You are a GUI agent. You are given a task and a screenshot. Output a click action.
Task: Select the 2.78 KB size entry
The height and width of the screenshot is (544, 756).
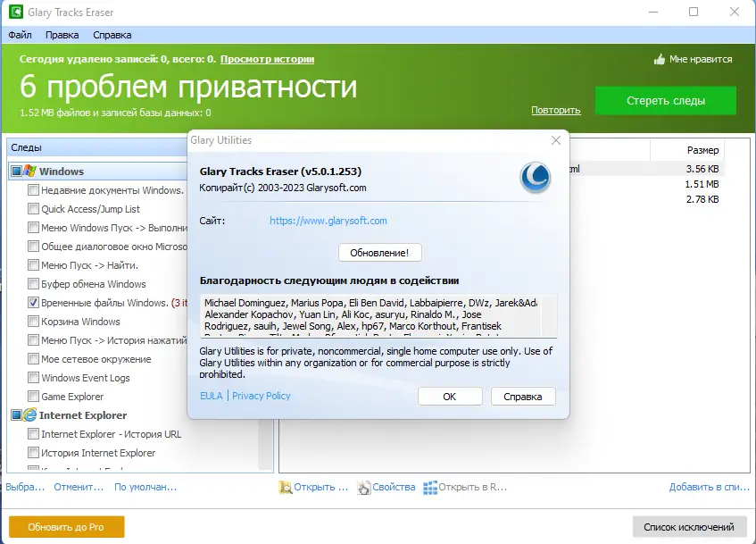coord(702,199)
